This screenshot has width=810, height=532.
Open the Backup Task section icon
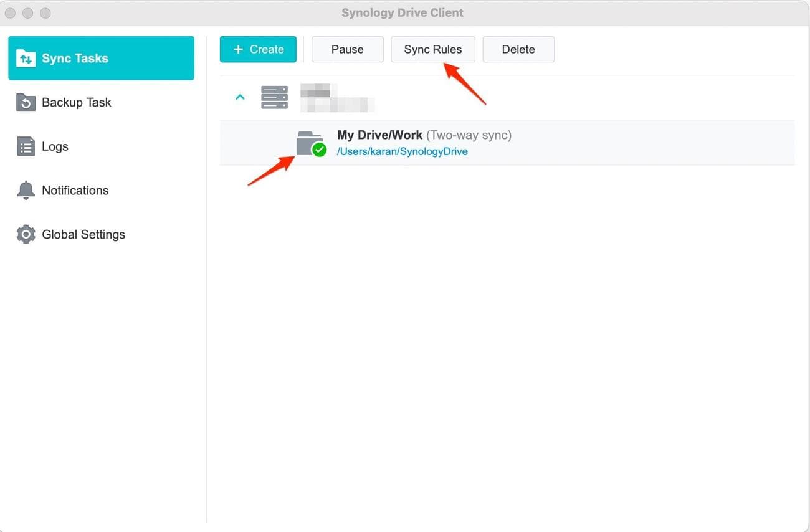pyautogui.click(x=26, y=102)
